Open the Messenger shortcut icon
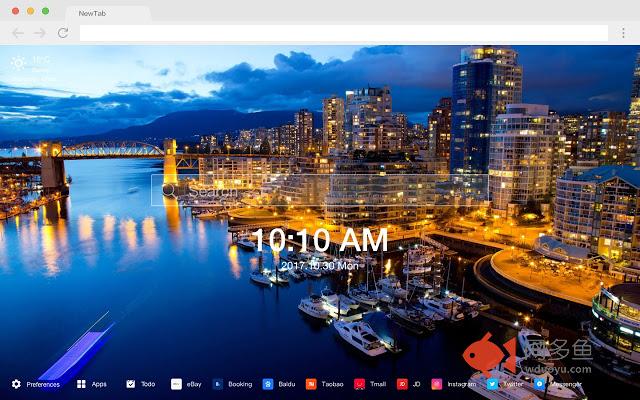Viewport: 640px width, 400px height. coord(539,384)
